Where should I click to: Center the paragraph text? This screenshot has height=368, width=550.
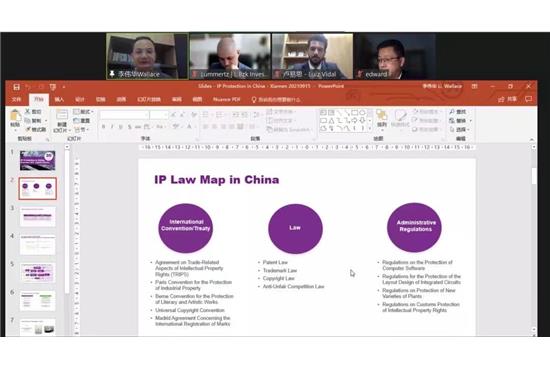(215, 127)
